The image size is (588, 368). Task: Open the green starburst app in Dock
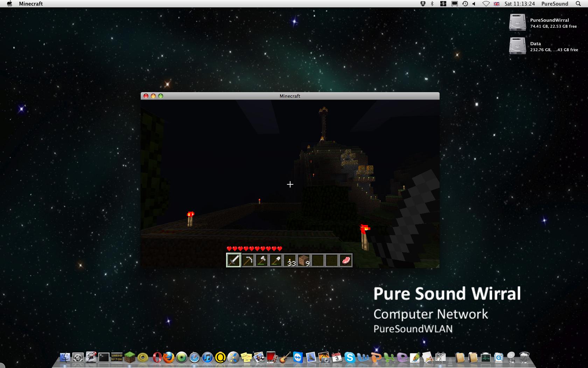[x=182, y=357]
